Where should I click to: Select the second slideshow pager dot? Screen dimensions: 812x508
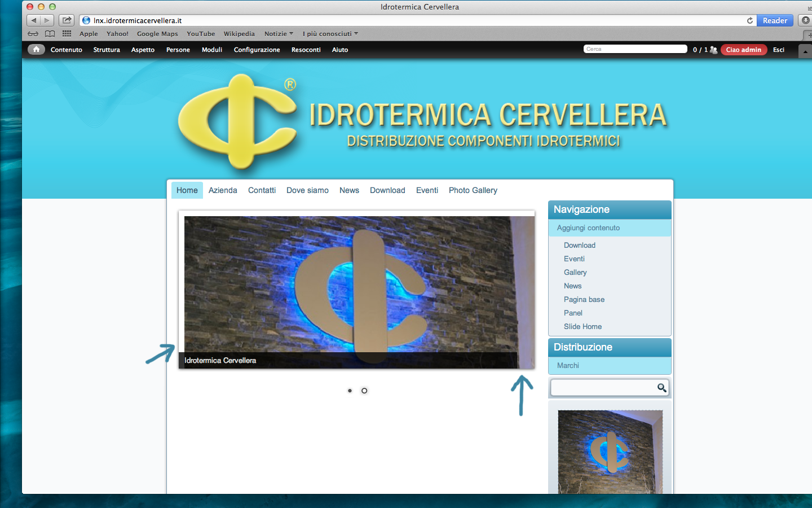[364, 391]
